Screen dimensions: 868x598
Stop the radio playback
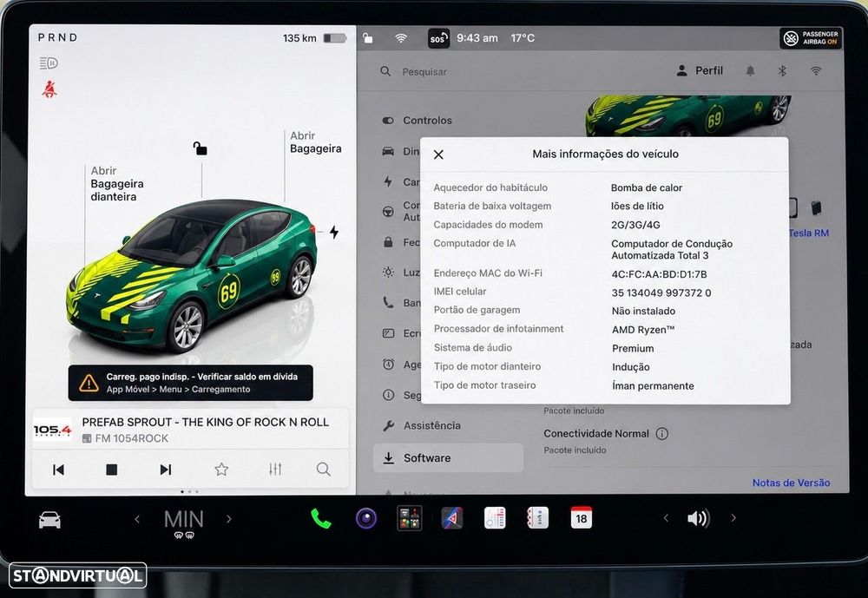point(111,470)
